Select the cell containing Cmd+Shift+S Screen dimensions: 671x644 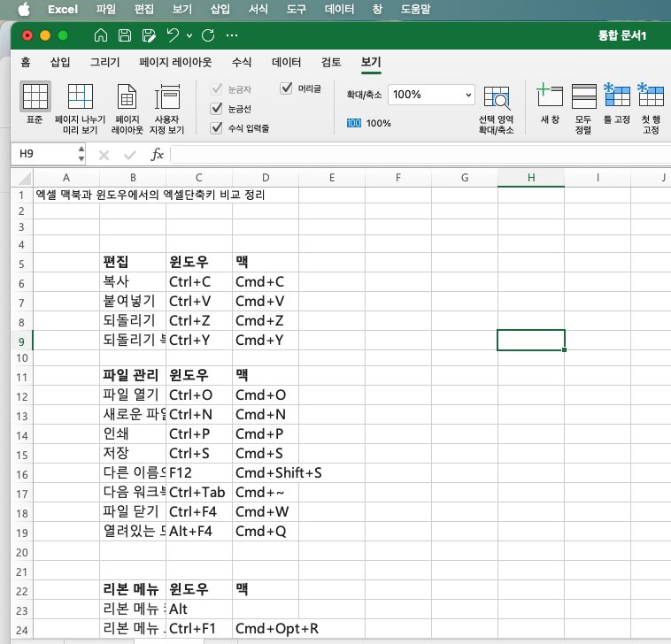(x=266, y=473)
